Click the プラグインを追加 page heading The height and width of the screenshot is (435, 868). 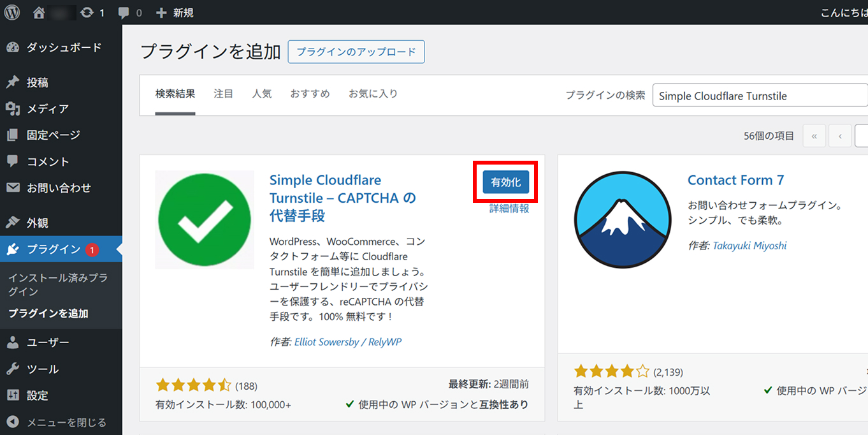coord(210,52)
